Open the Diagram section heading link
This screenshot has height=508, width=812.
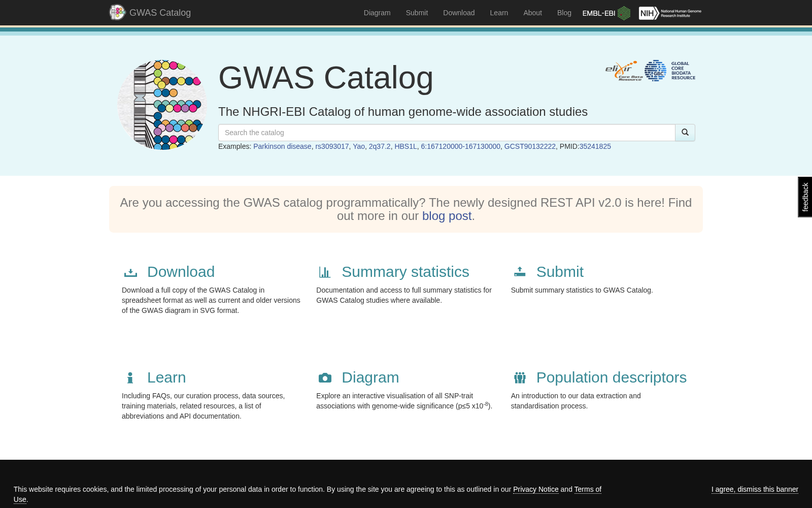pos(370,377)
